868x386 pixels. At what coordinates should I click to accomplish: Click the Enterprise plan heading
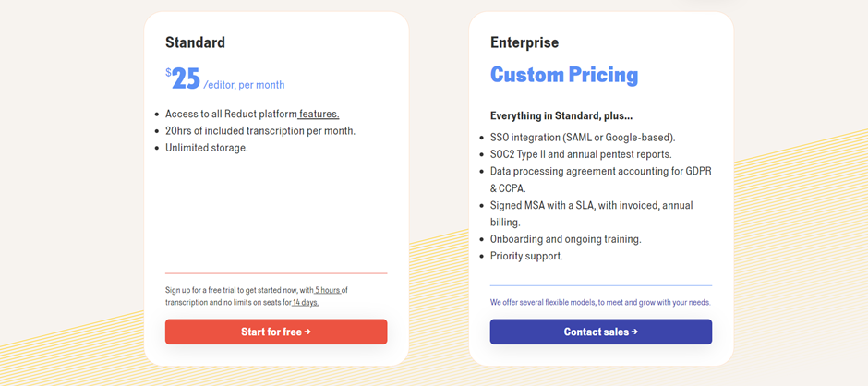(524, 42)
